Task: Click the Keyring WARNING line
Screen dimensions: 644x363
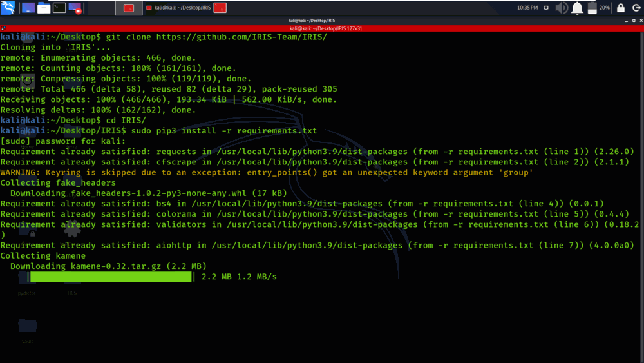Action: (267, 173)
